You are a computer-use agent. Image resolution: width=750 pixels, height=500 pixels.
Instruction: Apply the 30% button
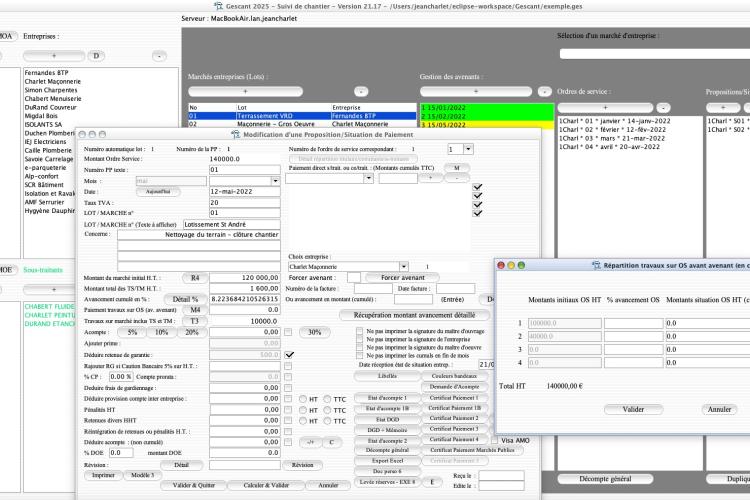pos(314,332)
